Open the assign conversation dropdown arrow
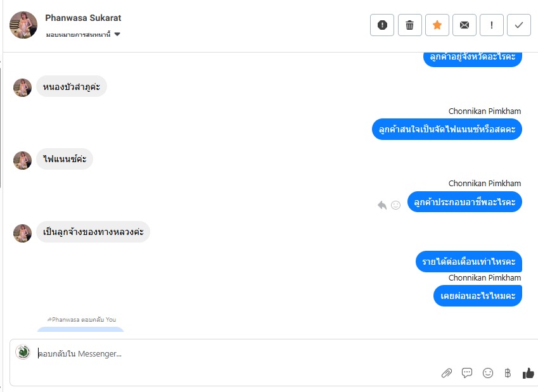 click(117, 34)
